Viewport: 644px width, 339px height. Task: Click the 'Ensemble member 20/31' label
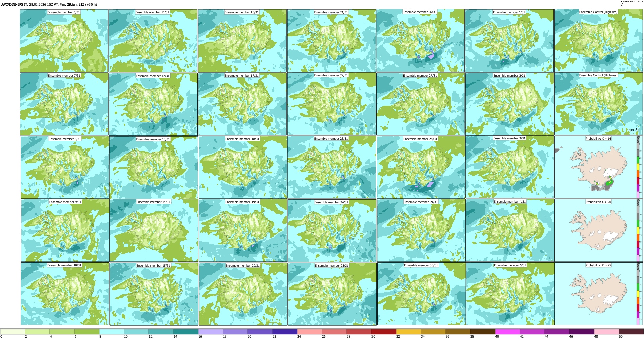(243, 266)
